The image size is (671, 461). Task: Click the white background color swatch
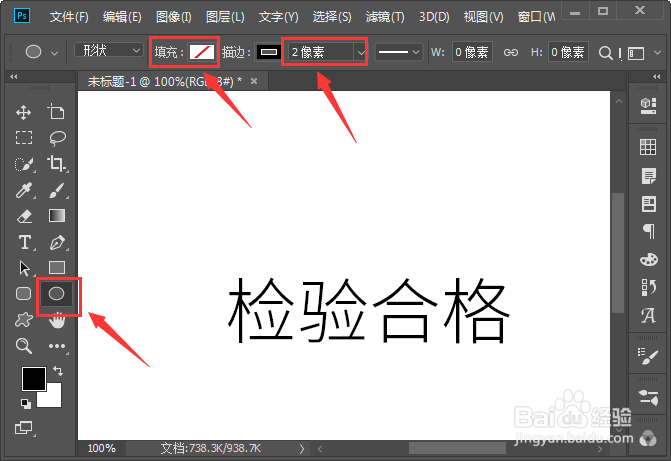(53, 398)
